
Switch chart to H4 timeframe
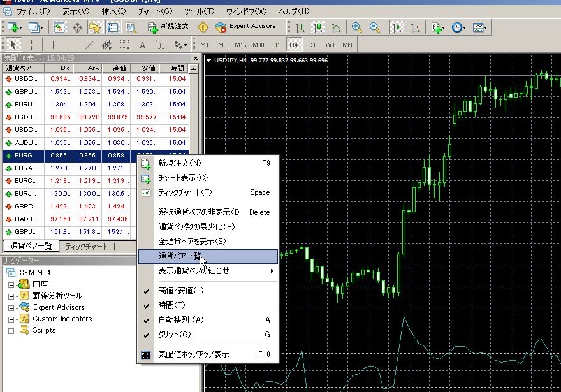[x=294, y=45]
